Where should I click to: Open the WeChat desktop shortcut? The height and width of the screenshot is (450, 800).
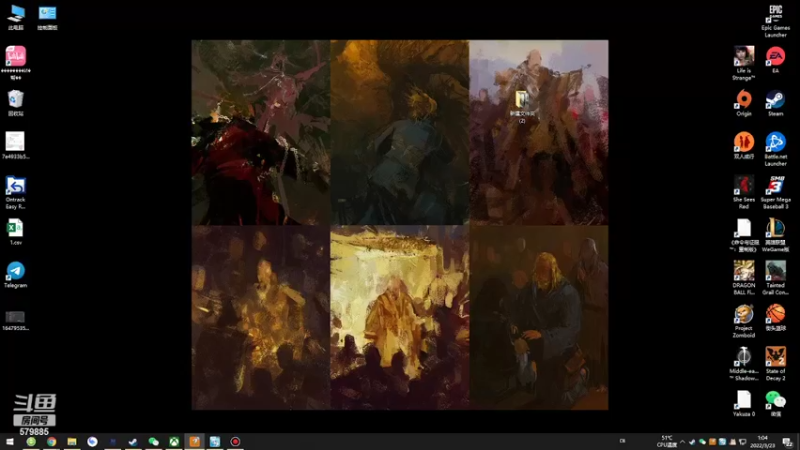coord(775,403)
